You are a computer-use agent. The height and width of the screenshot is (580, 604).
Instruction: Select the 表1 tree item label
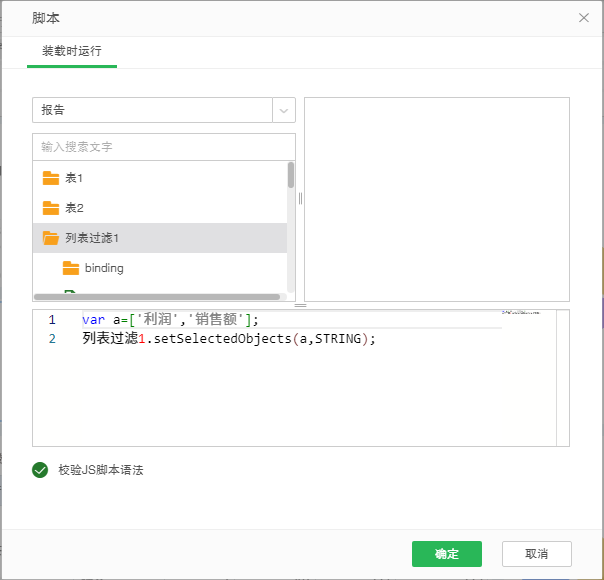point(74,178)
